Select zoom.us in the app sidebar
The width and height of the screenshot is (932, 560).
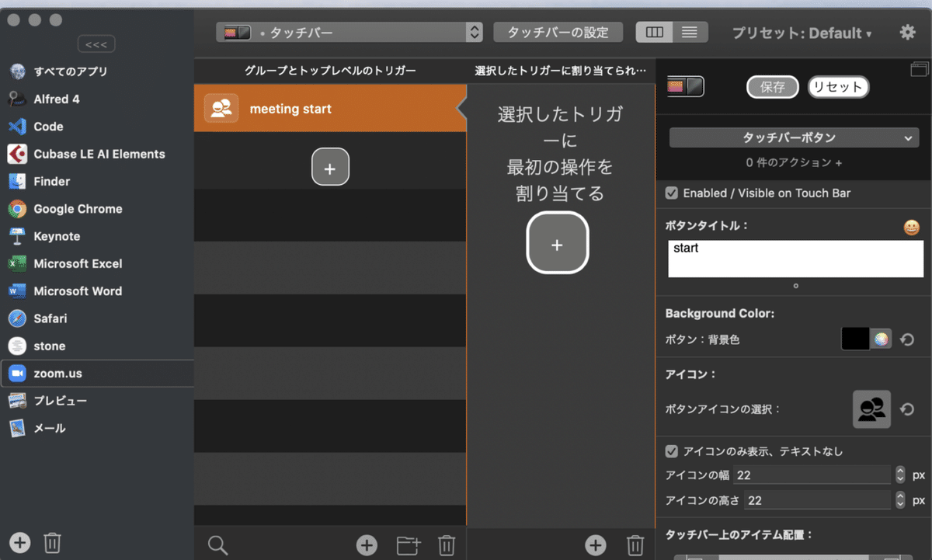[x=62, y=373]
